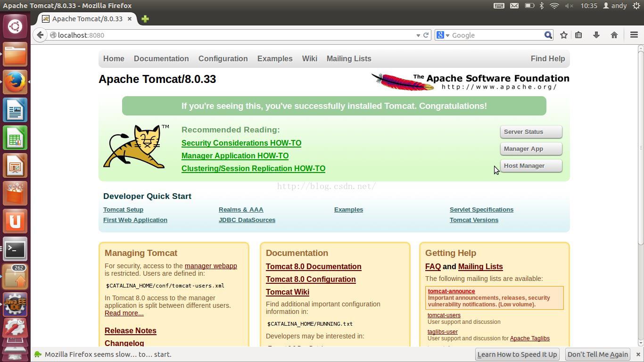
Task: Open Ubuntu Dash search launcher
Action: pos(15,26)
